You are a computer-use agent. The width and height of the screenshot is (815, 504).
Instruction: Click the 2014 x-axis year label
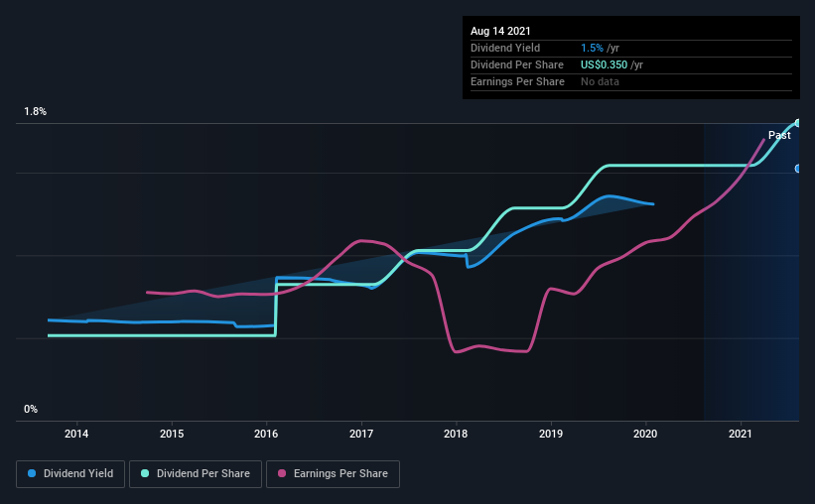coord(76,434)
